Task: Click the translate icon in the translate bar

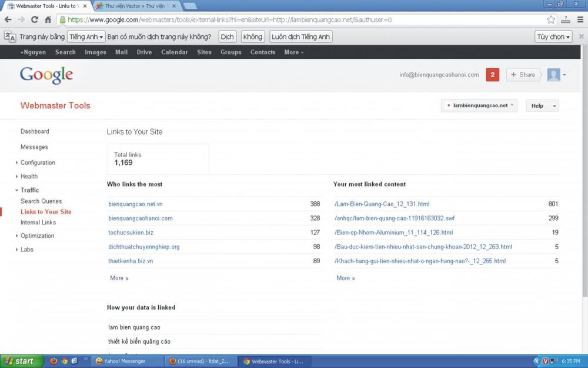Action: (10, 37)
